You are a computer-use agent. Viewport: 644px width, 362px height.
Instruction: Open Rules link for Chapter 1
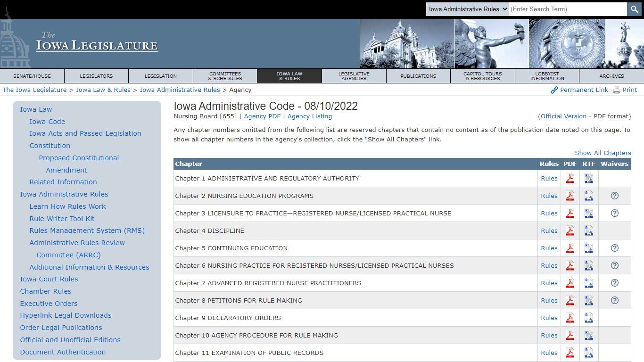549,178
